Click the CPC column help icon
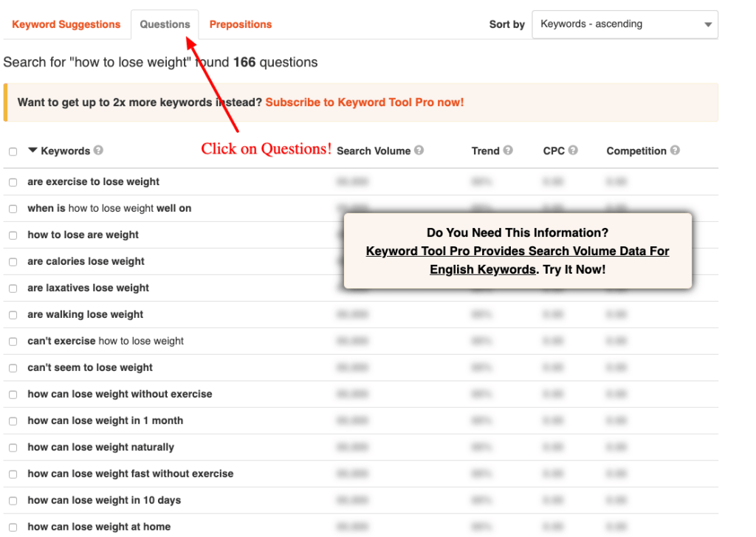Image resolution: width=756 pixels, height=537 pixels. [x=573, y=150]
